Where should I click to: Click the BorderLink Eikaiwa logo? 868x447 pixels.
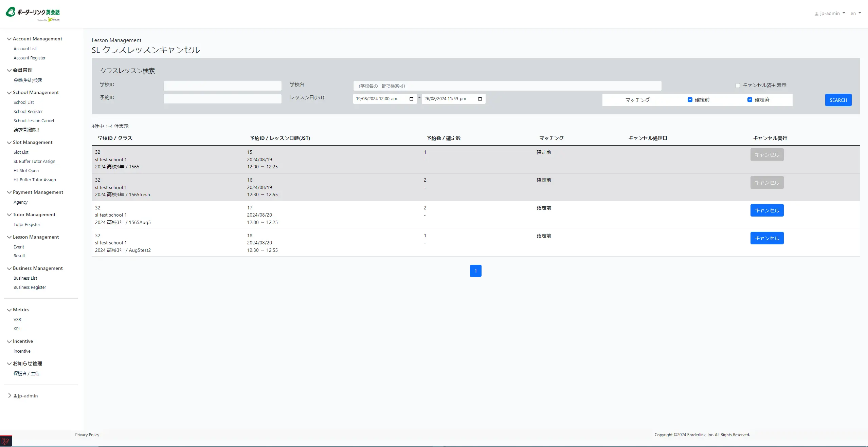pos(33,14)
